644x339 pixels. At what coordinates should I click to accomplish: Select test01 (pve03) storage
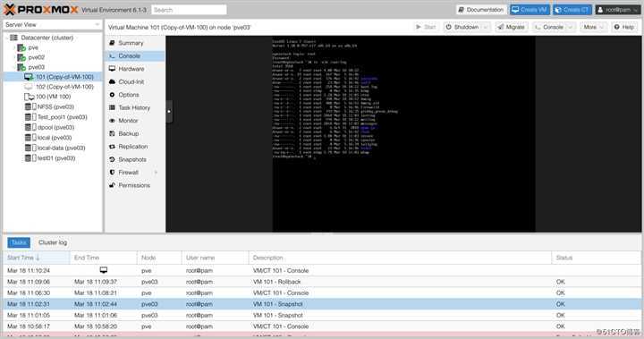[x=53, y=158]
